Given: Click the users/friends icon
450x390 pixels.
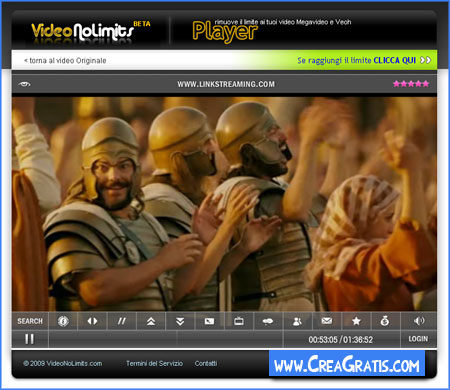Looking at the screenshot, I should (297, 321).
